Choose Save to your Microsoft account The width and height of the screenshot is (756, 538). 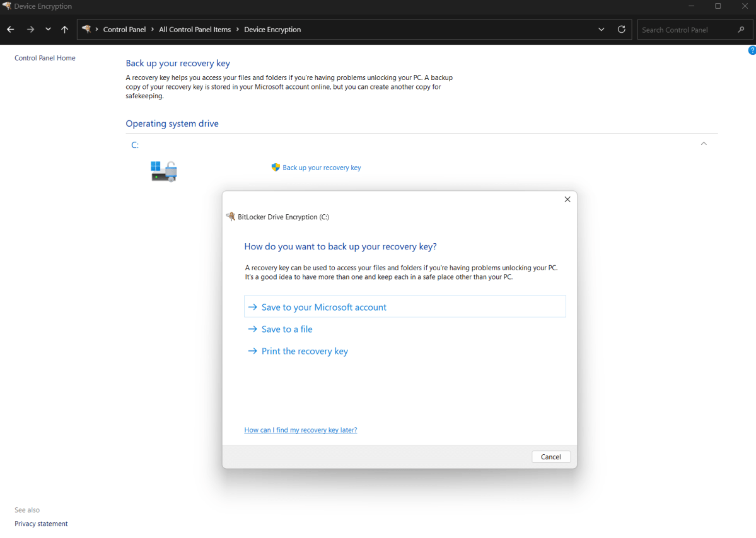coord(323,307)
